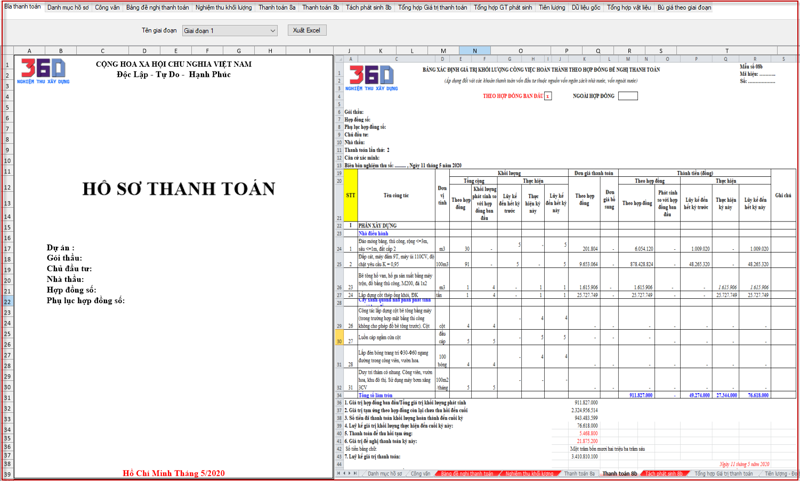Viewport: 800px width, 481px height.
Task: Open the Tên giai đoạn dropdown
Action: [230, 31]
